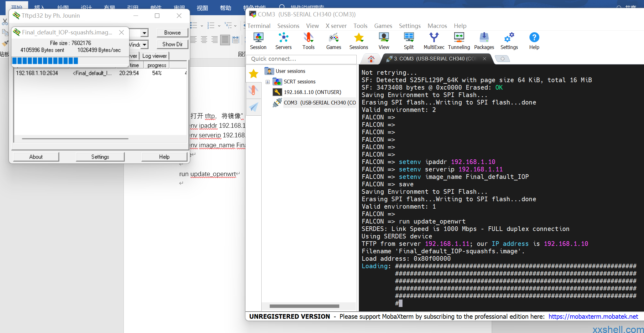Open the Macros menu
This screenshot has width=644, height=333.
point(437,26)
